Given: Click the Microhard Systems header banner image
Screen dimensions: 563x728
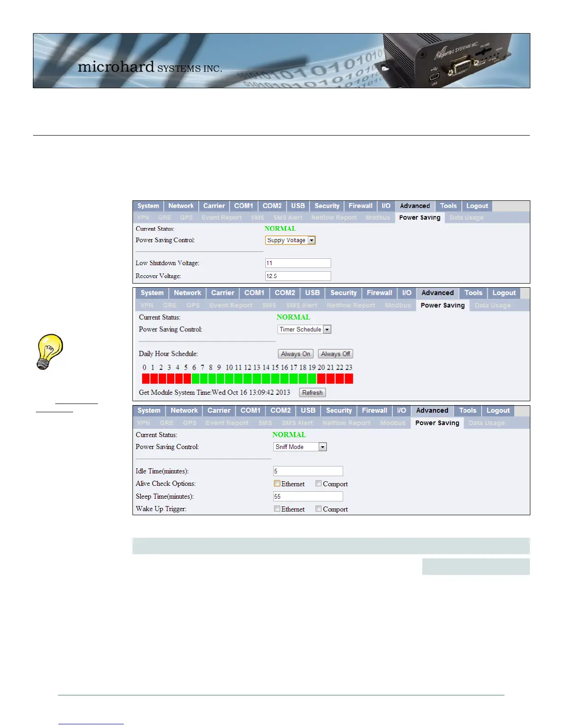Looking at the screenshot, I should point(281,61).
